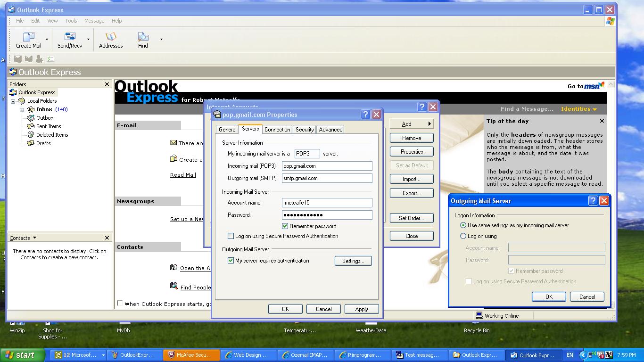This screenshot has height=362, width=644.
Task: Open the Deleted Items folder
Action: point(52,135)
